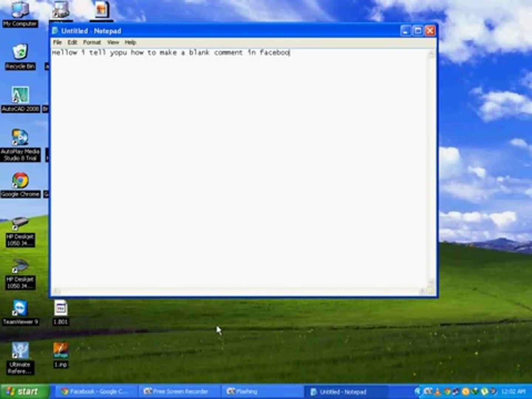This screenshot has width=532, height=399.
Task: Click Notepad's horizontal scrollbar left arrow
Action: (56, 291)
